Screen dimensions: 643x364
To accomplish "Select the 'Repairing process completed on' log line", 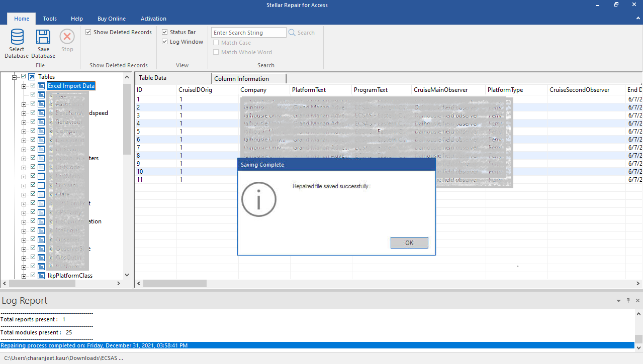I will pos(317,345).
